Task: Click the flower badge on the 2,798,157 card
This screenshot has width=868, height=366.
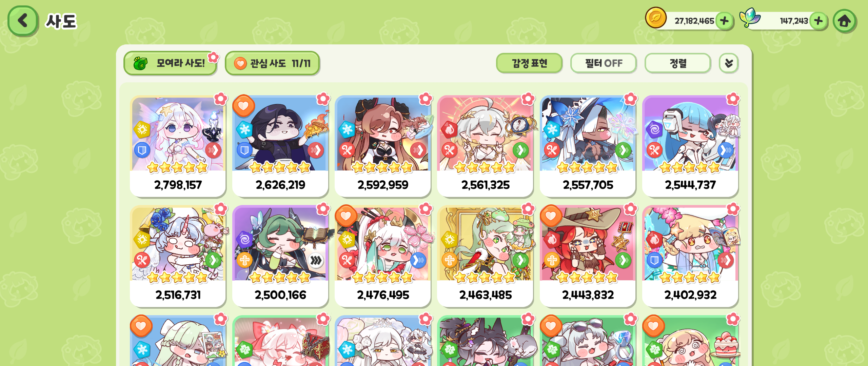Action: (x=221, y=99)
